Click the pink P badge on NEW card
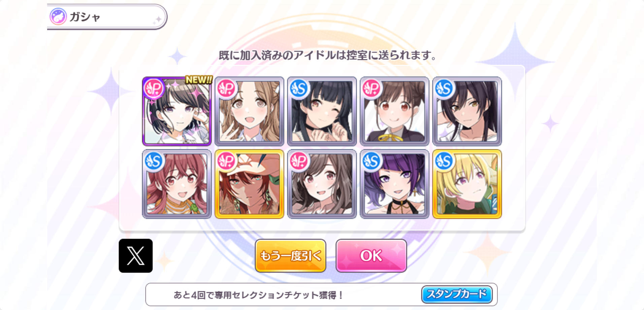The width and height of the screenshot is (644, 310). pyautogui.click(x=154, y=89)
